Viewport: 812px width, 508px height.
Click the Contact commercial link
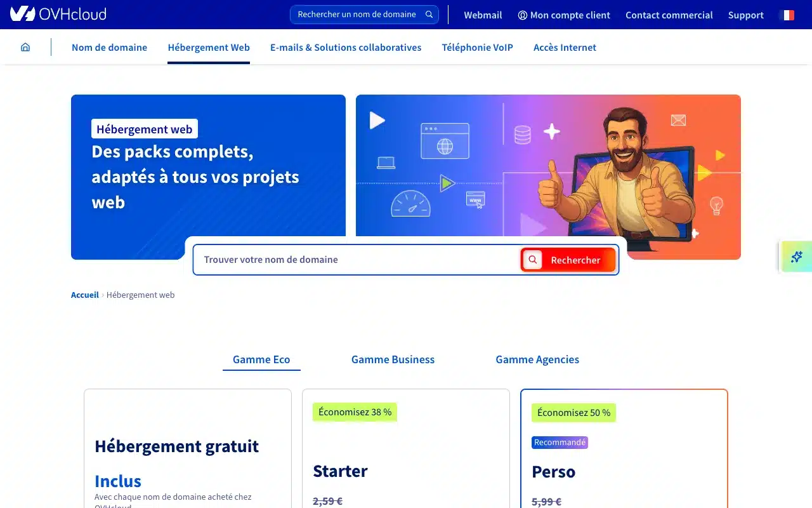[x=669, y=15]
